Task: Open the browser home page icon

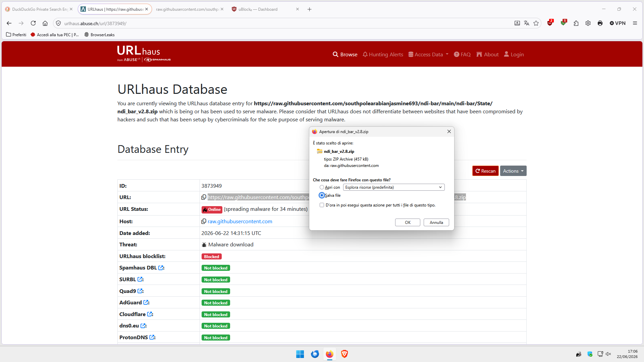Action: point(45,23)
